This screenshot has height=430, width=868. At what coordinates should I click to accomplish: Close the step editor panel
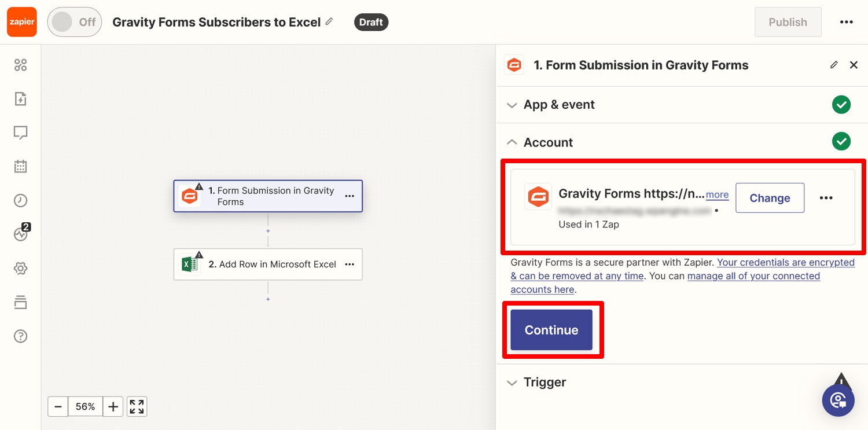[x=854, y=65]
